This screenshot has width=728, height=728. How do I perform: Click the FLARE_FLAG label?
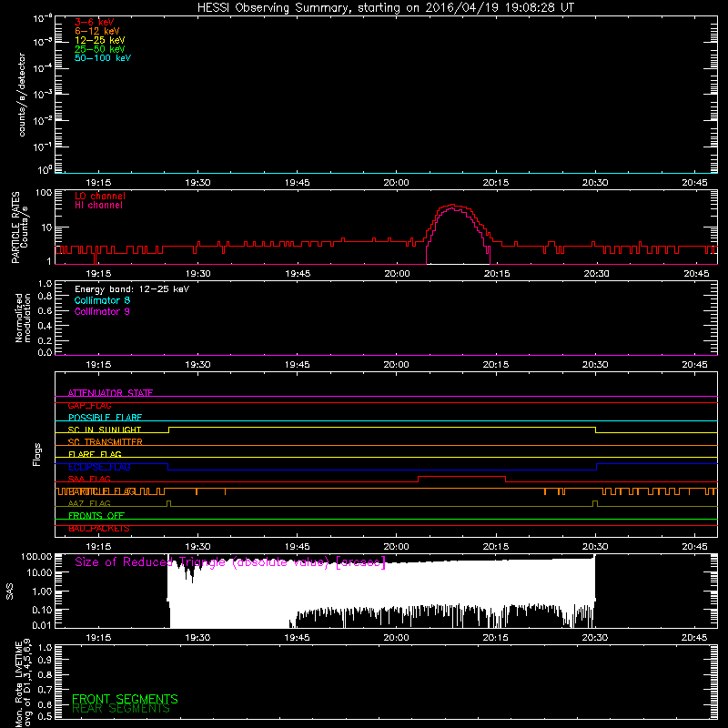(x=95, y=454)
